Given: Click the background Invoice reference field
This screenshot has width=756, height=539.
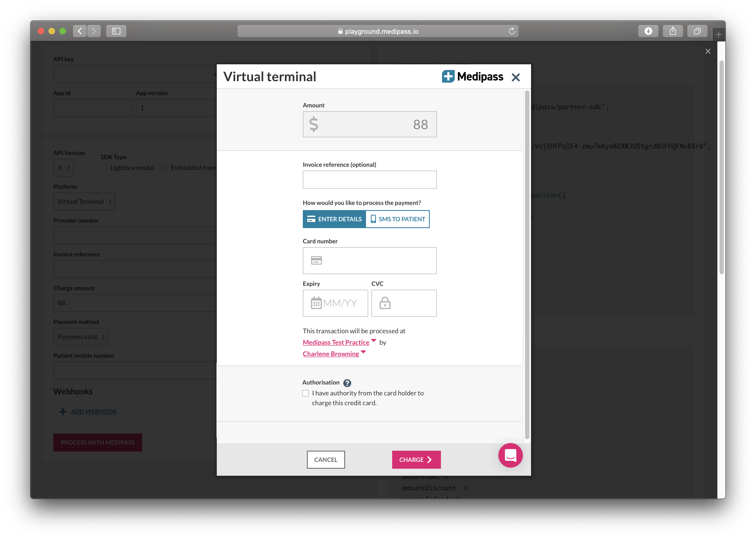Looking at the screenshot, I should coord(135,269).
